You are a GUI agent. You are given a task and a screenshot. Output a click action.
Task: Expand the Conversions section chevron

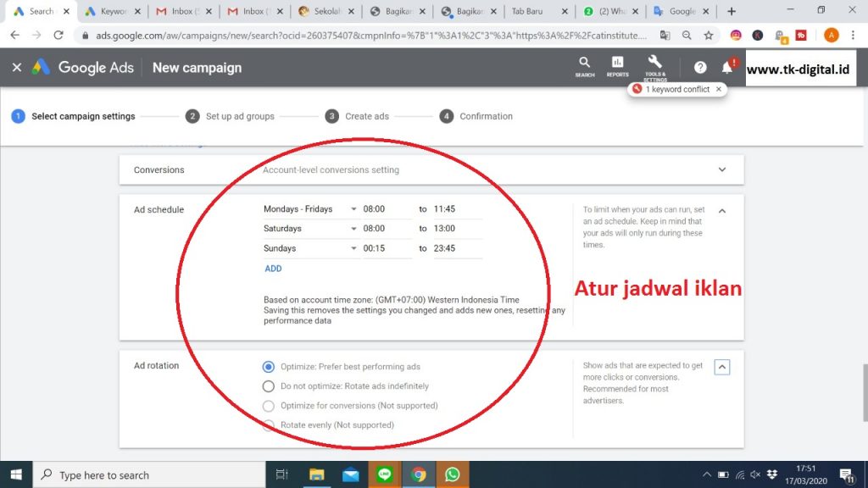pyautogui.click(x=722, y=169)
